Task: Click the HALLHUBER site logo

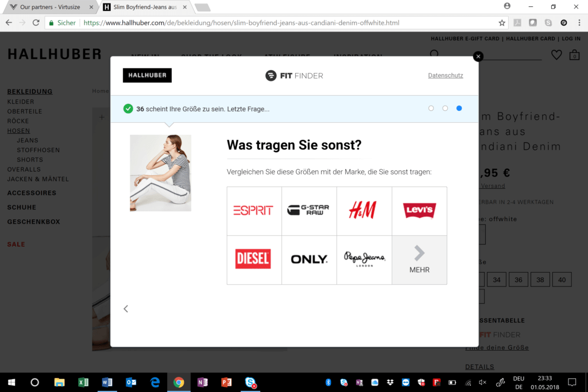Action: pyautogui.click(x=55, y=55)
